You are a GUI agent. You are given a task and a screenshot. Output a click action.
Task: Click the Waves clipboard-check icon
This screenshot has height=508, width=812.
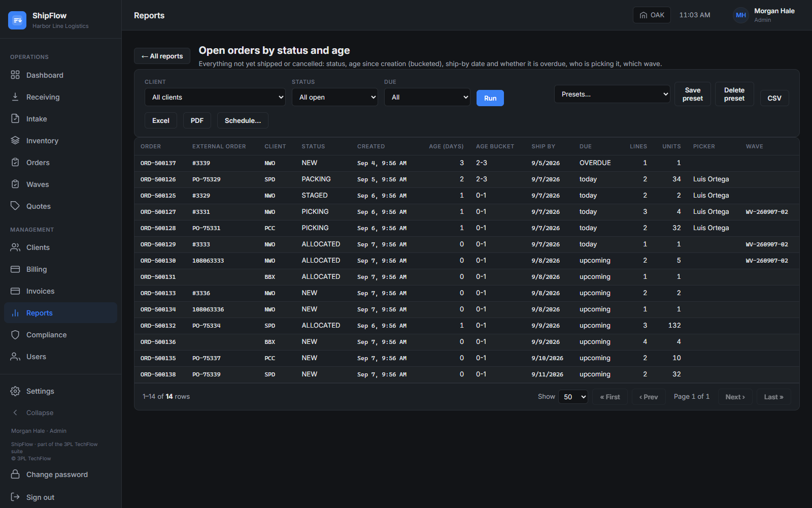15,184
